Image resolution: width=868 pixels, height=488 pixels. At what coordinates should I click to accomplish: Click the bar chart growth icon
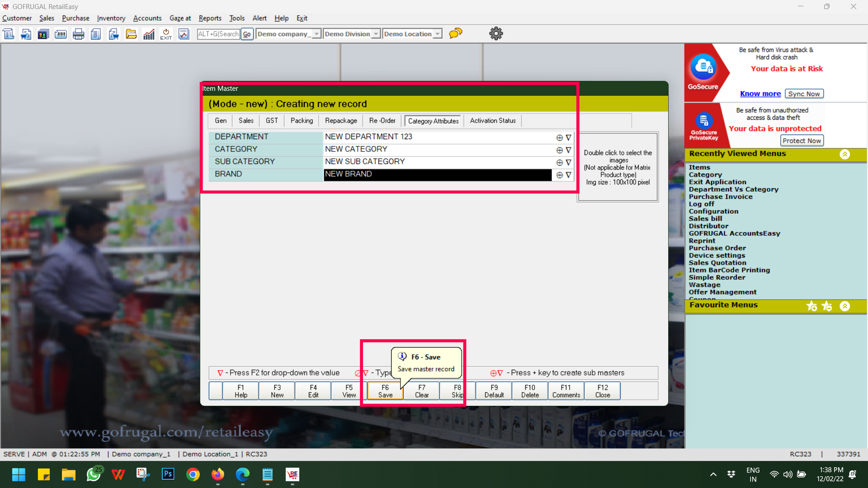coord(149,34)
